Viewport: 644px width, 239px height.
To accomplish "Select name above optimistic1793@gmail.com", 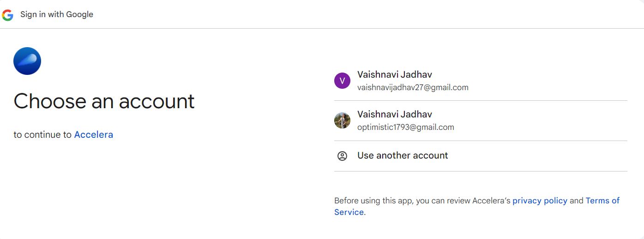I will point(395,114).
